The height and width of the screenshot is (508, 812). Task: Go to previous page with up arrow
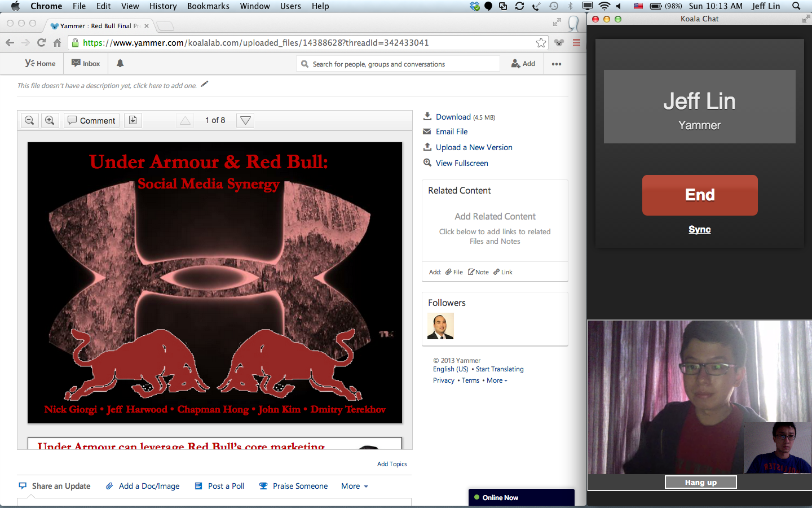(185, 120)
